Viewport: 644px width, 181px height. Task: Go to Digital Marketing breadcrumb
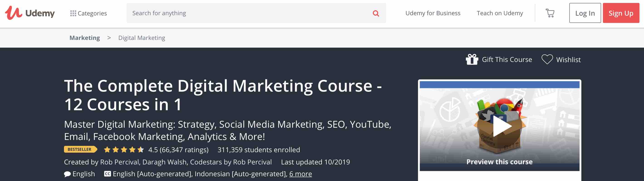(142, 38)
